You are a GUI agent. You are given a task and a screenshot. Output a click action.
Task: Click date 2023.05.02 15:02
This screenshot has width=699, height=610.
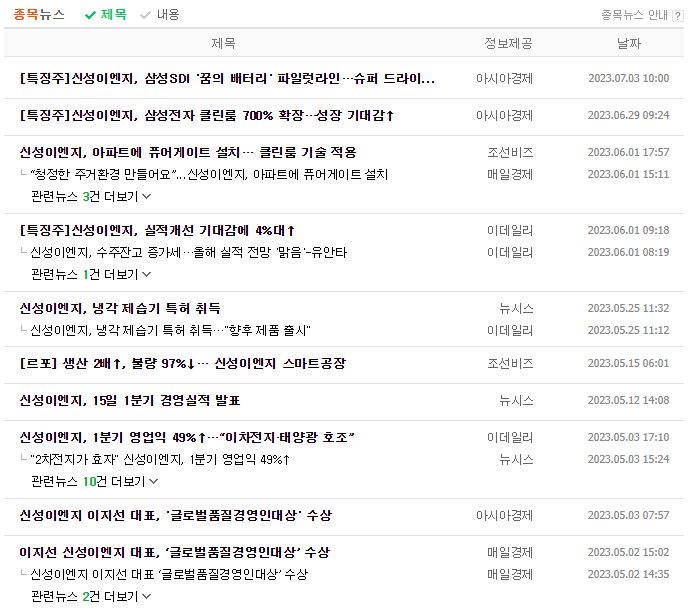click(629, 552)
